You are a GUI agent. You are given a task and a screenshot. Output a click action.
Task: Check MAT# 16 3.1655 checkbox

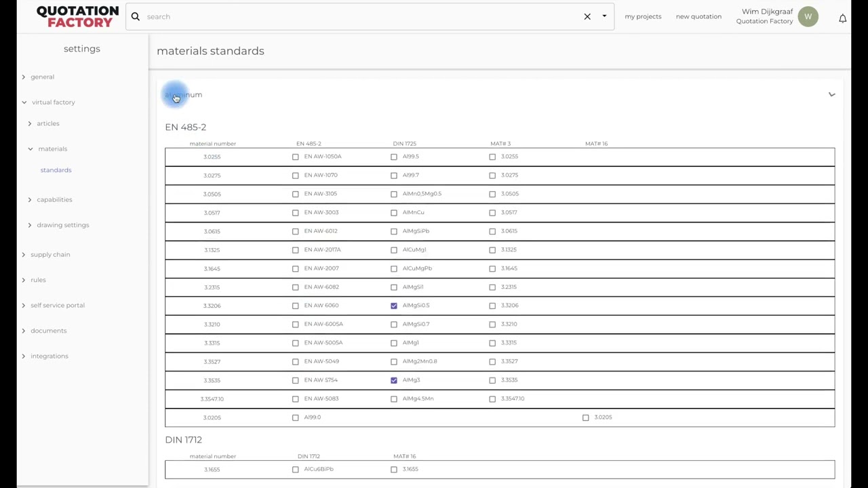click(394, 470)
